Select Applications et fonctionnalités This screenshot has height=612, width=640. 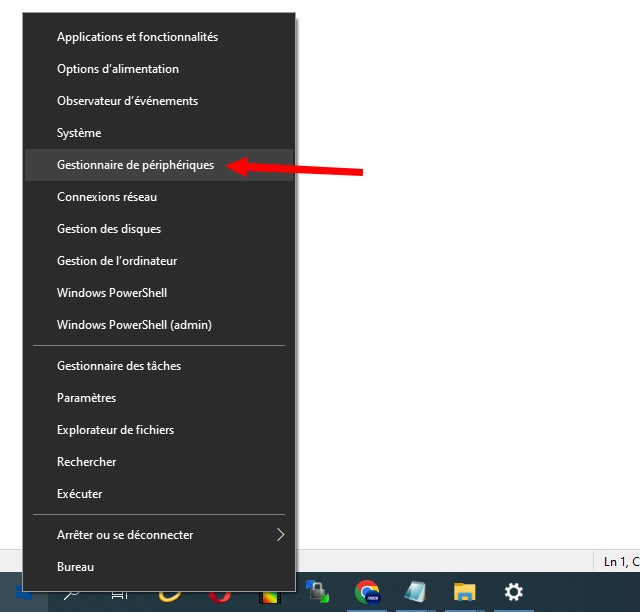click(x=137, y=37)
